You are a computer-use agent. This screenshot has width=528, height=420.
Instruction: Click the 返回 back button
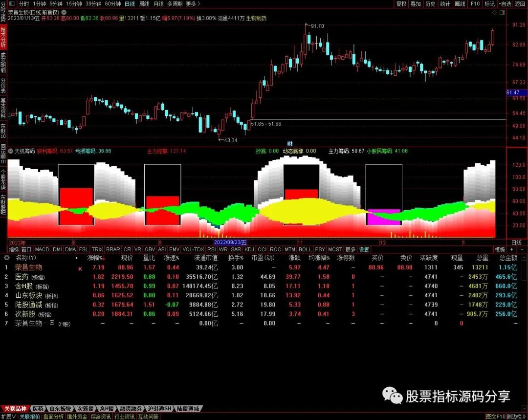click(x=520, y=4)
